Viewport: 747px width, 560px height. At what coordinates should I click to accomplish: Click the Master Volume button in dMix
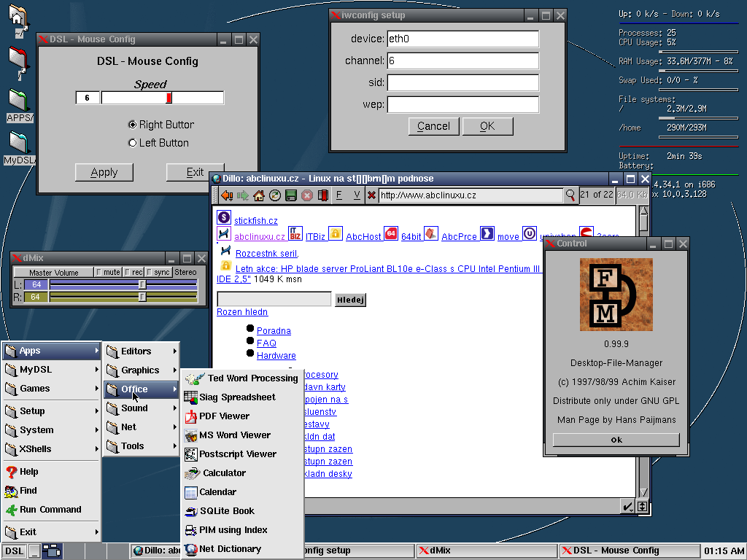tap(53, 273)
